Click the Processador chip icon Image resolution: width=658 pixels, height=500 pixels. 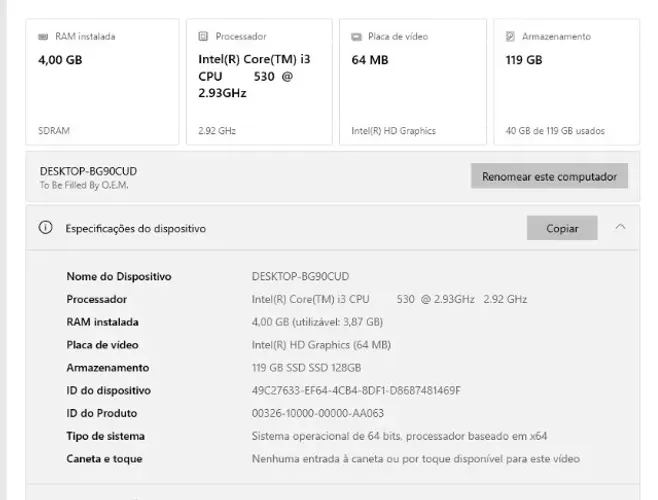[x=203, y=37]
